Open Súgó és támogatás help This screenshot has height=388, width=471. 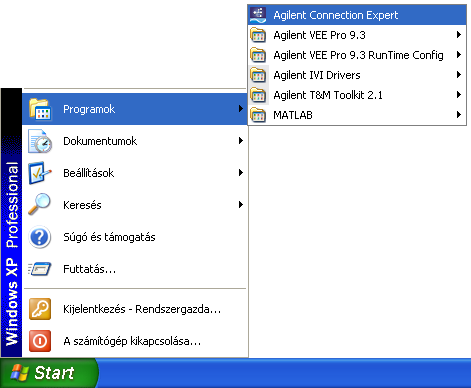pyautogui.click(x=135, y=237)
